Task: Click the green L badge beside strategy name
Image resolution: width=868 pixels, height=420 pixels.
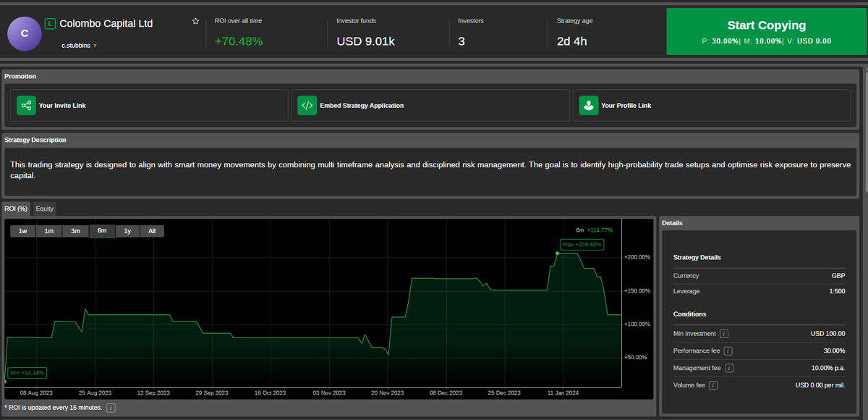Action: coord(50,24)
